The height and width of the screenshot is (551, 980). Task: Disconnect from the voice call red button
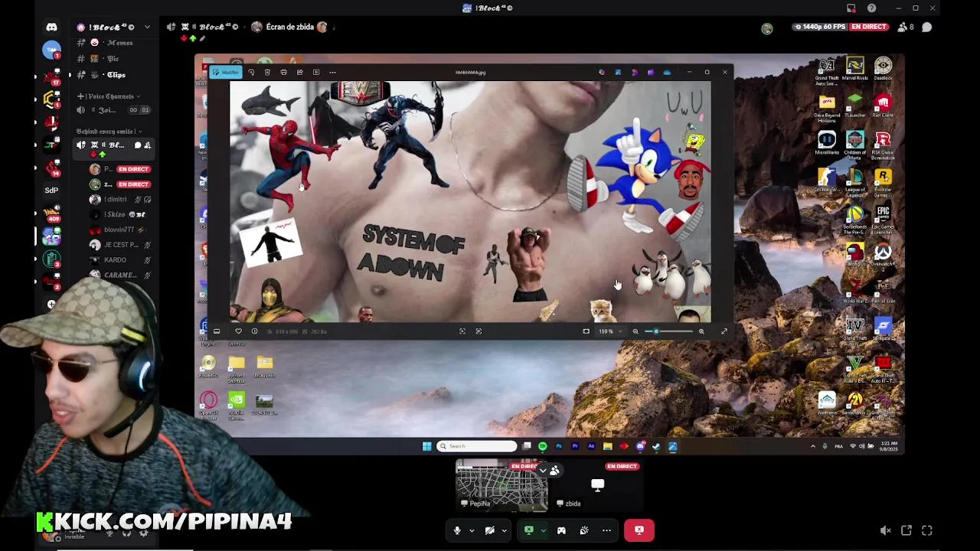point(639,530)
